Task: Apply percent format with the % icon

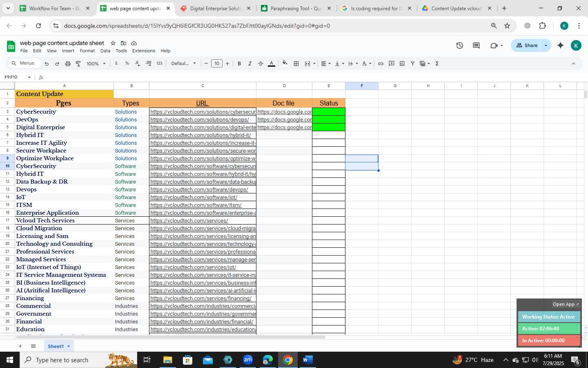Action: (x=127, y=63)
